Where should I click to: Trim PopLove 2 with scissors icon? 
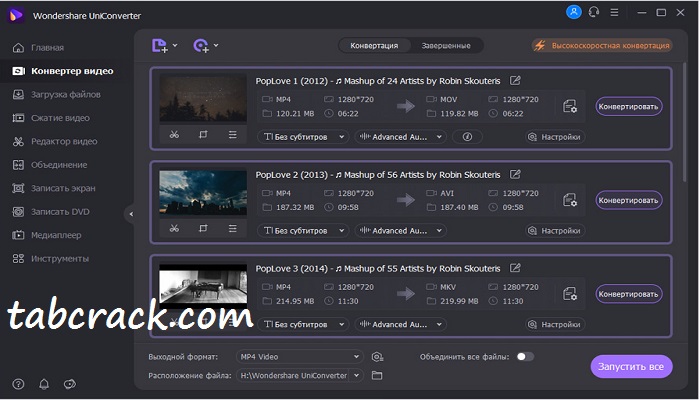tap(174, 228)
